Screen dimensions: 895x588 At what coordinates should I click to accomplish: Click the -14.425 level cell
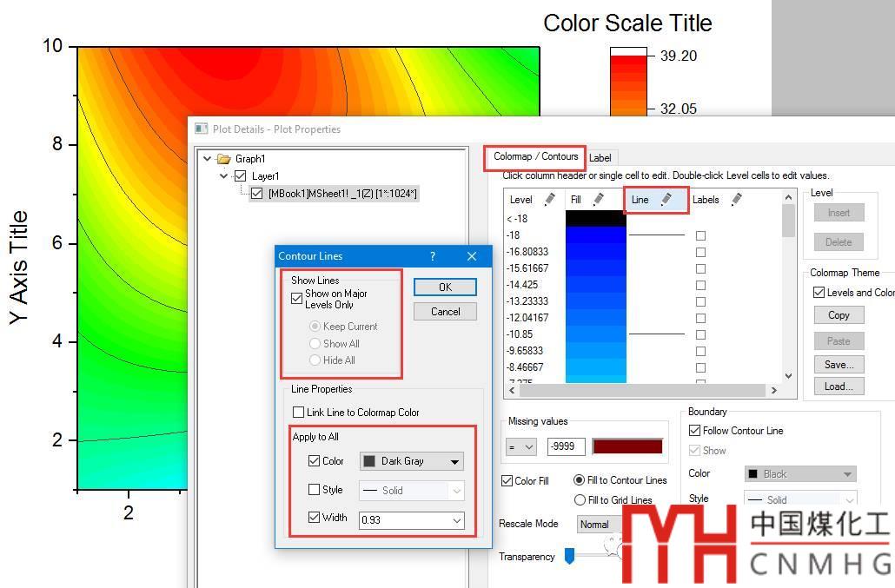tap(522, 285)
